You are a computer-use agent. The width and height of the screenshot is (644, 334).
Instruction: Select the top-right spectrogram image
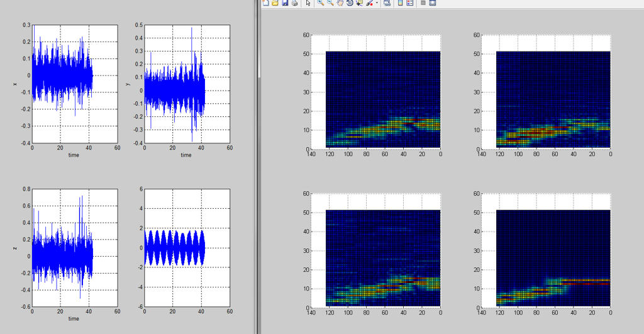coord(553,99)
